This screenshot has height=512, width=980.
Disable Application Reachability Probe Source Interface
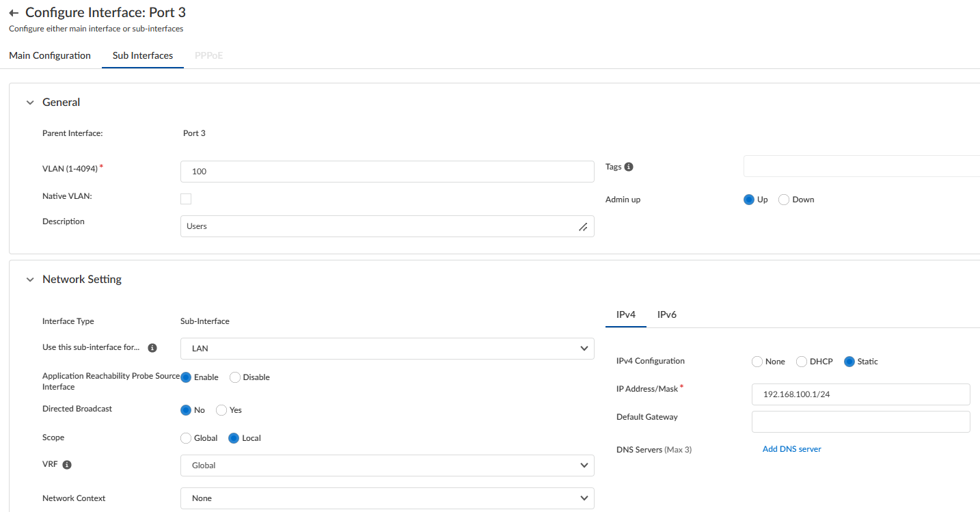coord(234,377)
